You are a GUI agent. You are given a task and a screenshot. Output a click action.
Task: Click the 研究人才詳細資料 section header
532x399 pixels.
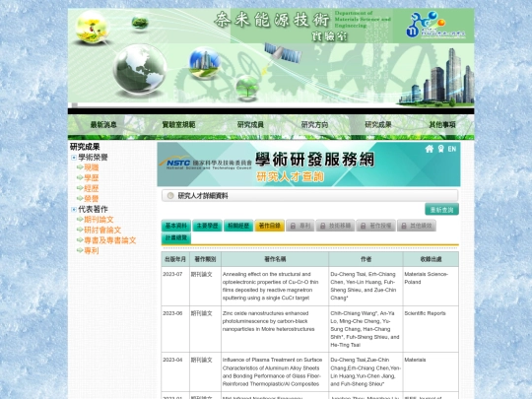pyautogui.click(x=309, y=196)
